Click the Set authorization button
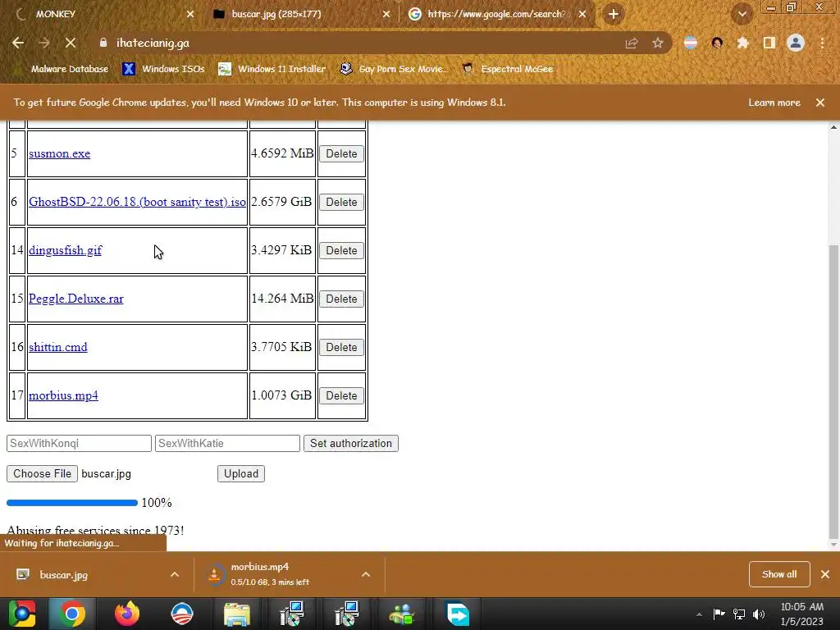 (x=351, y=444)
